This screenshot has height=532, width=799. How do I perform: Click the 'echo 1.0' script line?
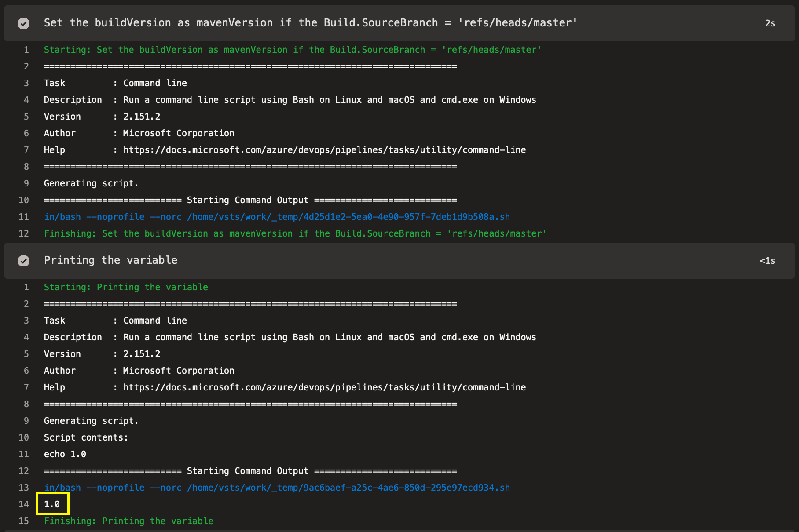[x=65, y=454]
